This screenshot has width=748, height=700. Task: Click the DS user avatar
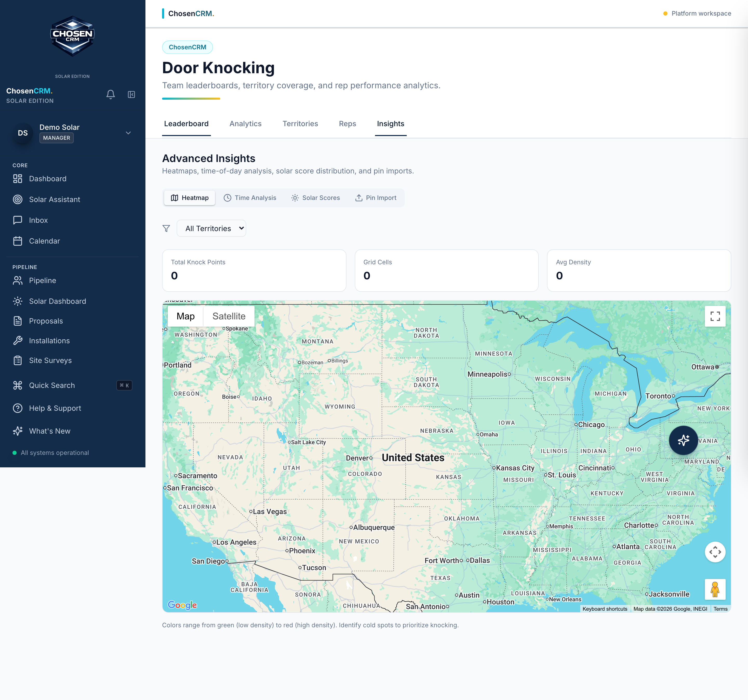[x=23, y=133]
